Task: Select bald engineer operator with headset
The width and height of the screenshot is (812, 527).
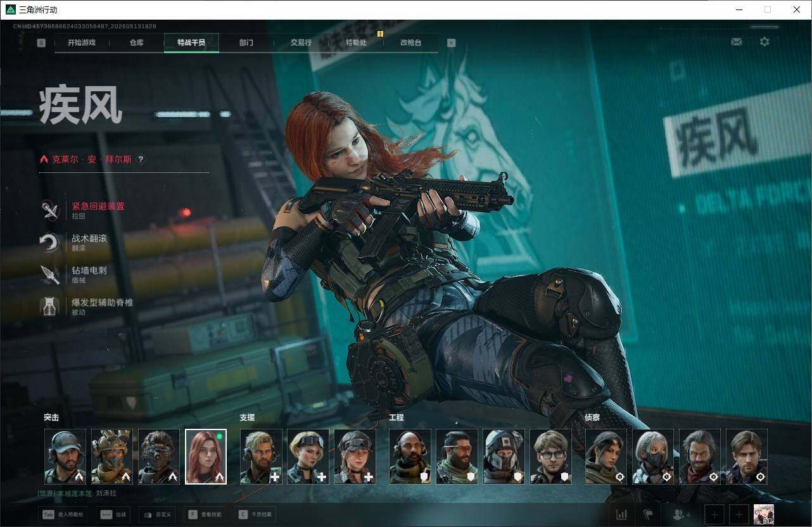Action: click(x=410, y=457)
